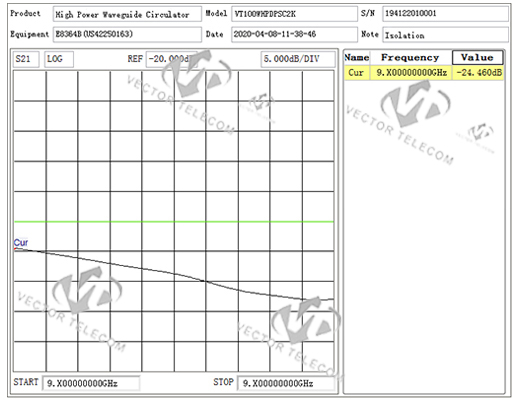Click the START frequency field
The image size is (520, 401).
point(91,383)
